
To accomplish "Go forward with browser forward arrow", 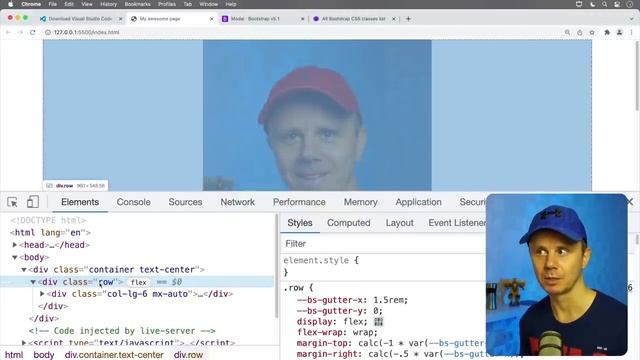I will [x=20, y=32].
